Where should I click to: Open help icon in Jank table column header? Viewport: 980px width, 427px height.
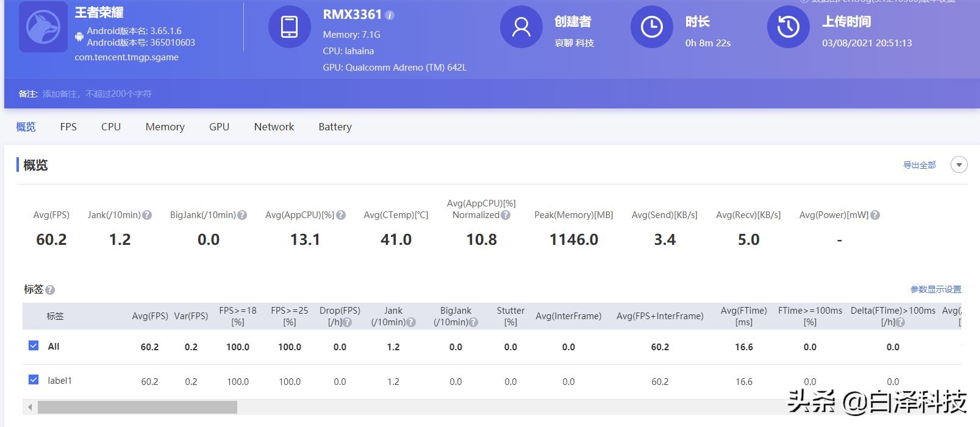(411, 322)
